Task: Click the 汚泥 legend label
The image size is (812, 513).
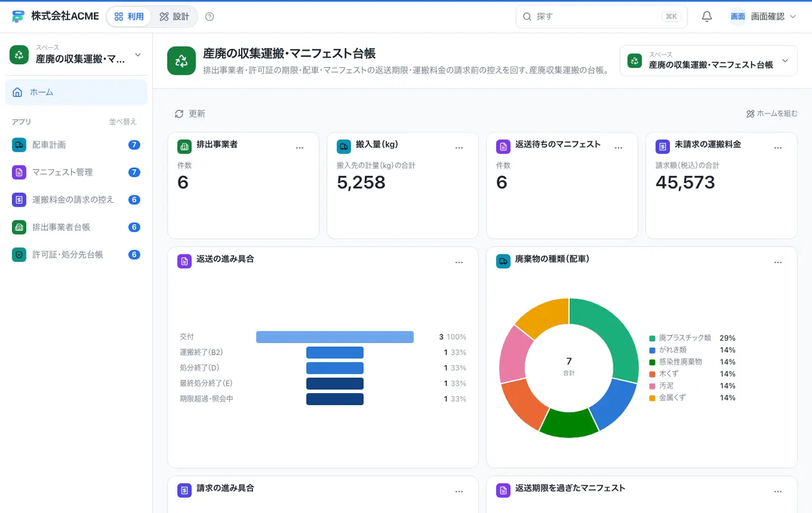Action: click(666, 386)
